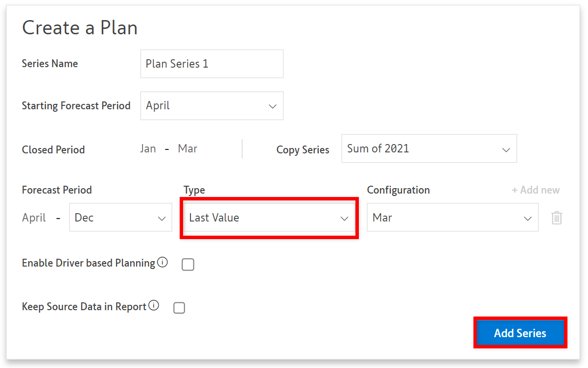Delete the forecast period row with trash icon
Viewport: 588px width, 368px height.
coord(557,218)
